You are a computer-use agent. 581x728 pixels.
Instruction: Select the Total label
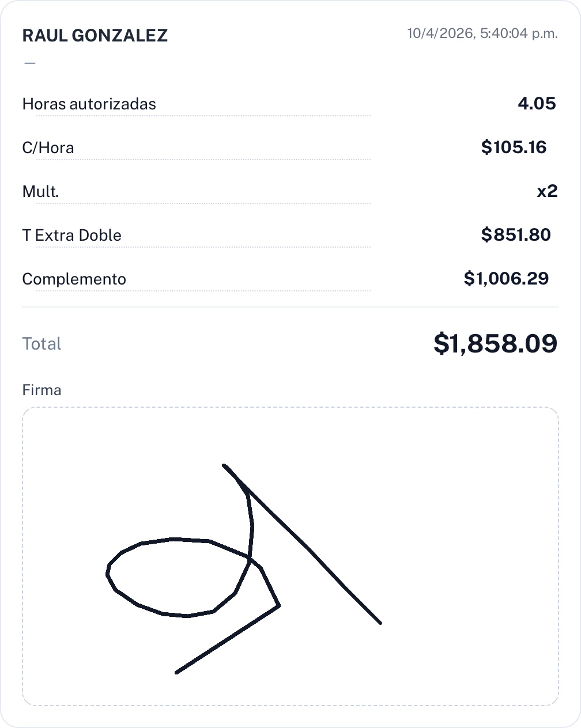click(41, 344)
